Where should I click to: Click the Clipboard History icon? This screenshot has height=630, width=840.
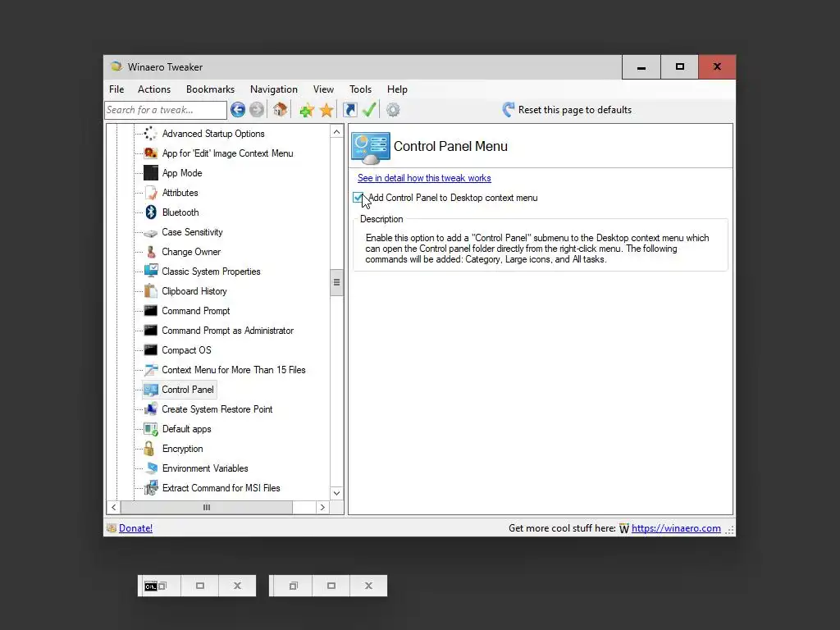click(151, 291)
